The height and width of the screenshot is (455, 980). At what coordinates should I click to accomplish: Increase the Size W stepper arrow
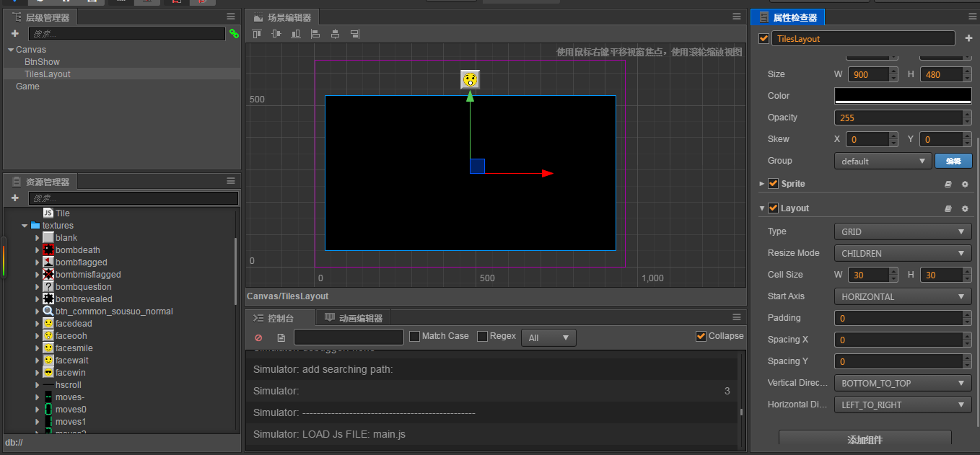pyautogui.click(x=894, y=71)
